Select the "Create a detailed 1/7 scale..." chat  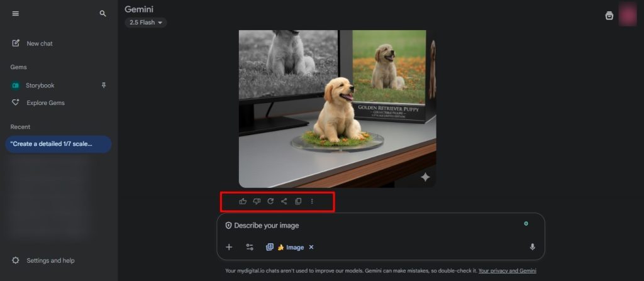pos(58,144)
